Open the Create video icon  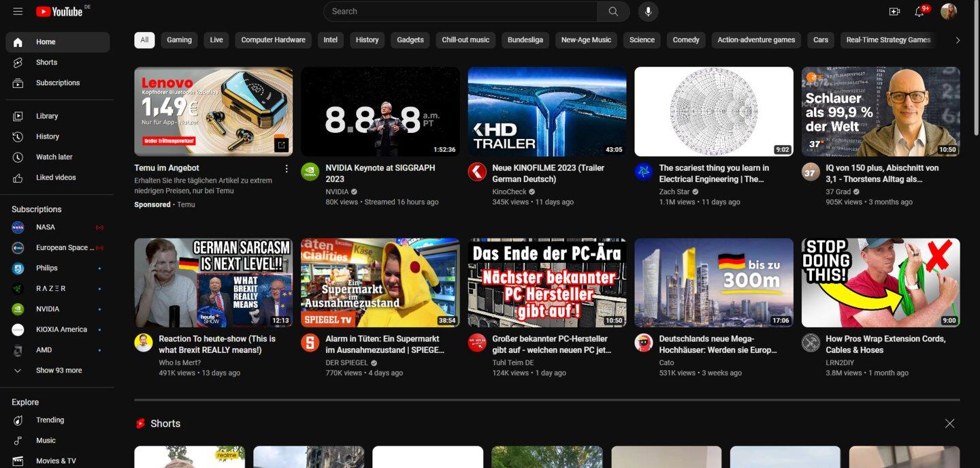[x=894, y=12]
